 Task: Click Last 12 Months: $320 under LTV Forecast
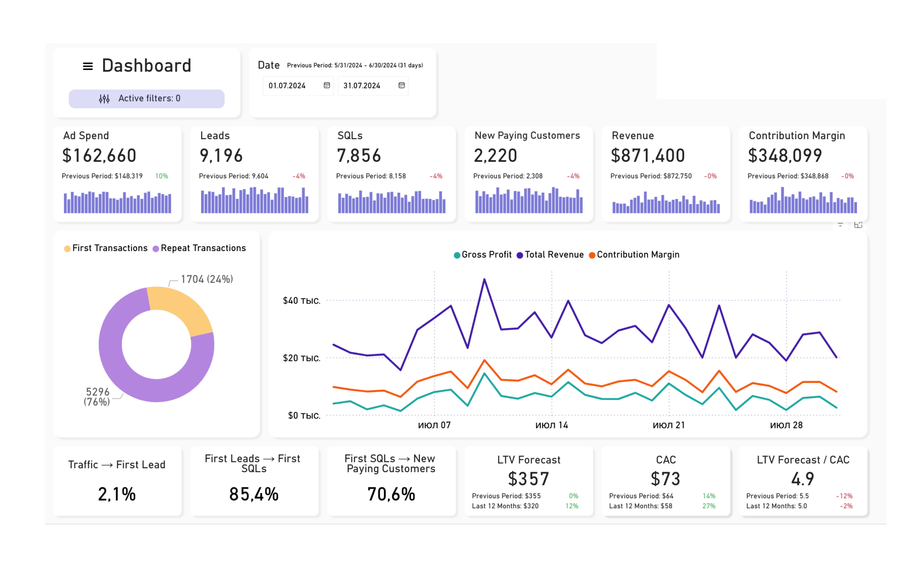pos(505,506)
